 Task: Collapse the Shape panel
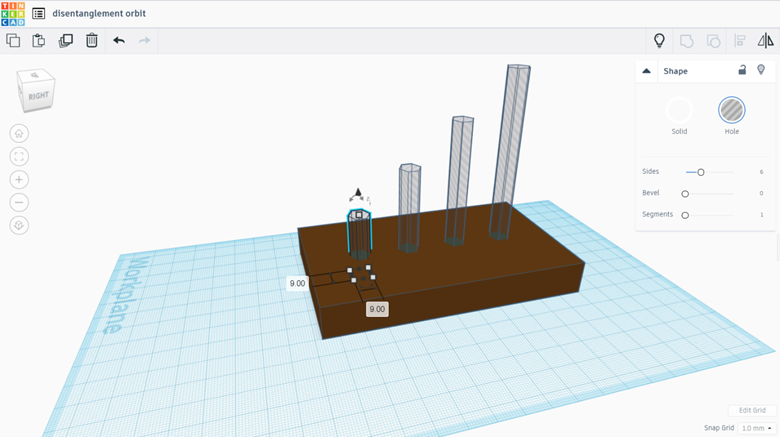click(646, 71)
